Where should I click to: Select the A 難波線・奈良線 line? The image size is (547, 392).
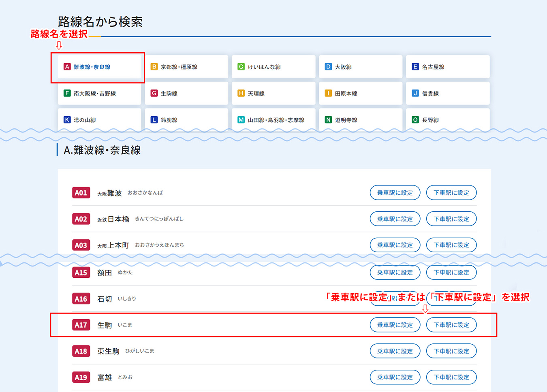99,67
